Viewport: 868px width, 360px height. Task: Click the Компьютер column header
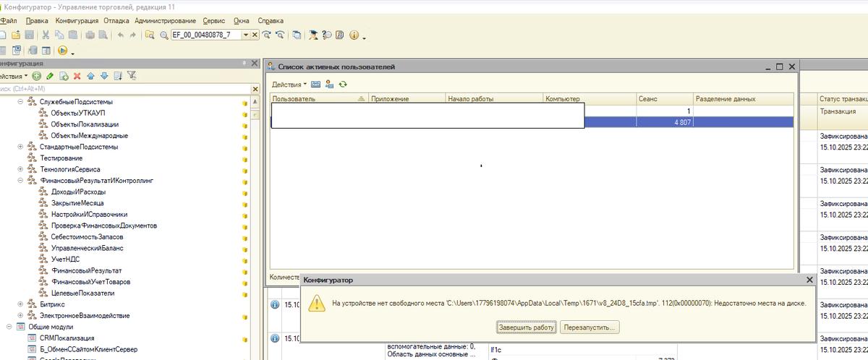coord(590,98)
